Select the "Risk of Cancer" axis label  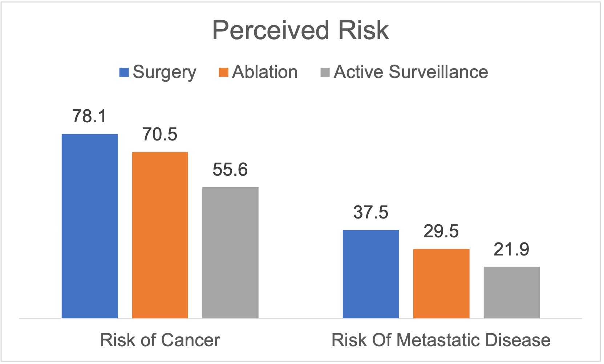tap(160, 340)
